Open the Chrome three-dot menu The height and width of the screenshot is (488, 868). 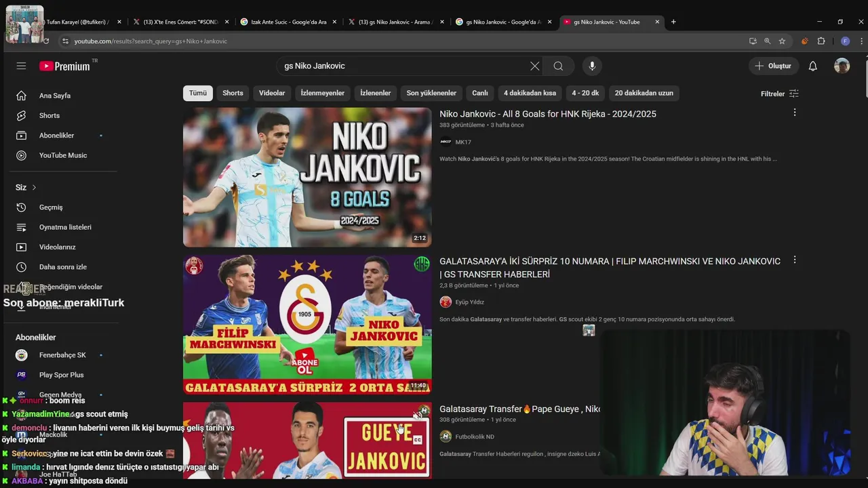click(862, 41)
